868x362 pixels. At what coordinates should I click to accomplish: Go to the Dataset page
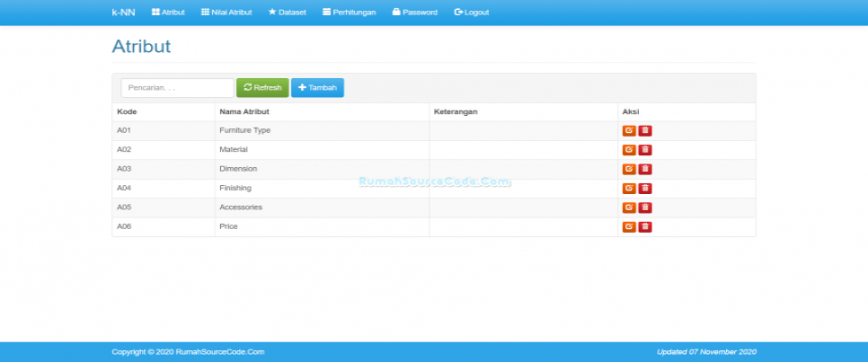click(x=289, y=13)
